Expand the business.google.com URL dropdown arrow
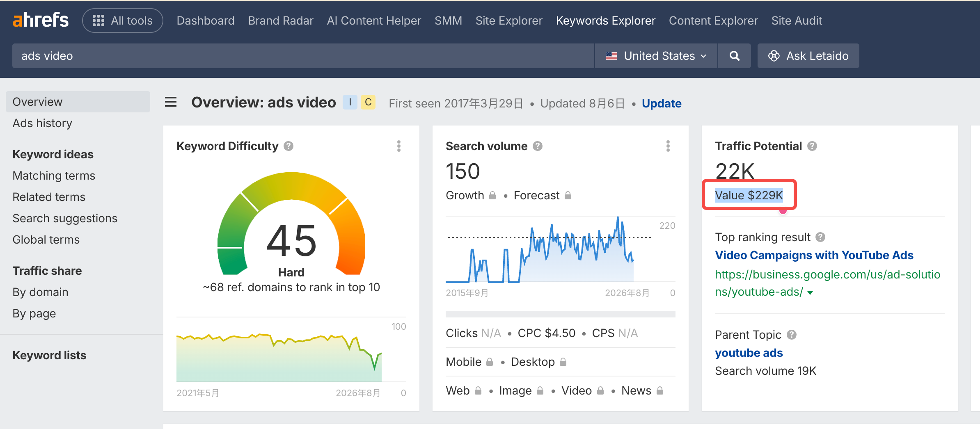 810,292
